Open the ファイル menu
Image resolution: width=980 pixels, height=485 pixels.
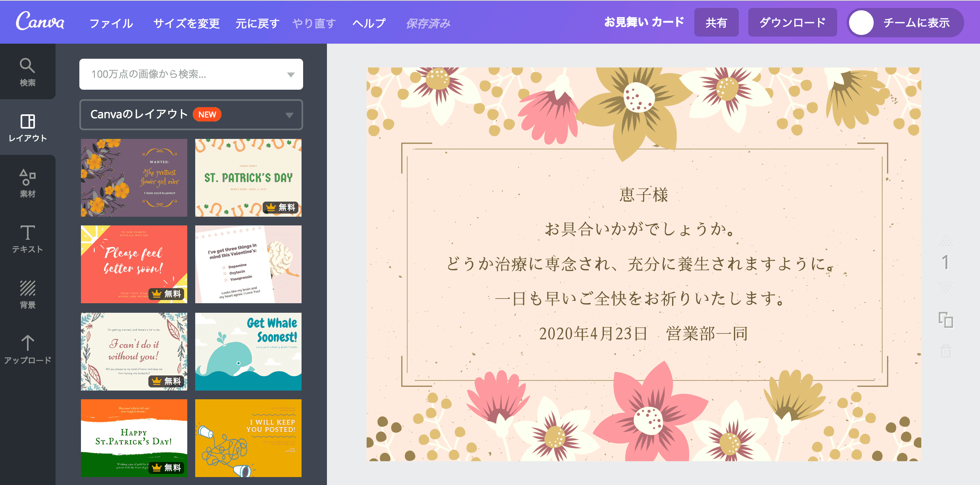click(x=111, y=23)
